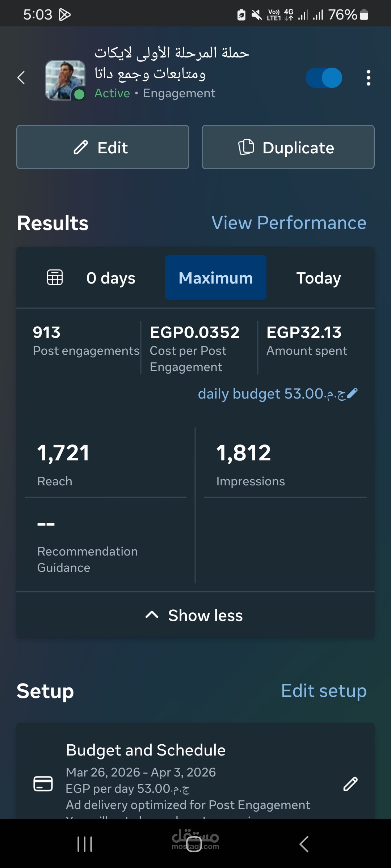
Task: Switch to the Today range tab
Action: [319, 278]
